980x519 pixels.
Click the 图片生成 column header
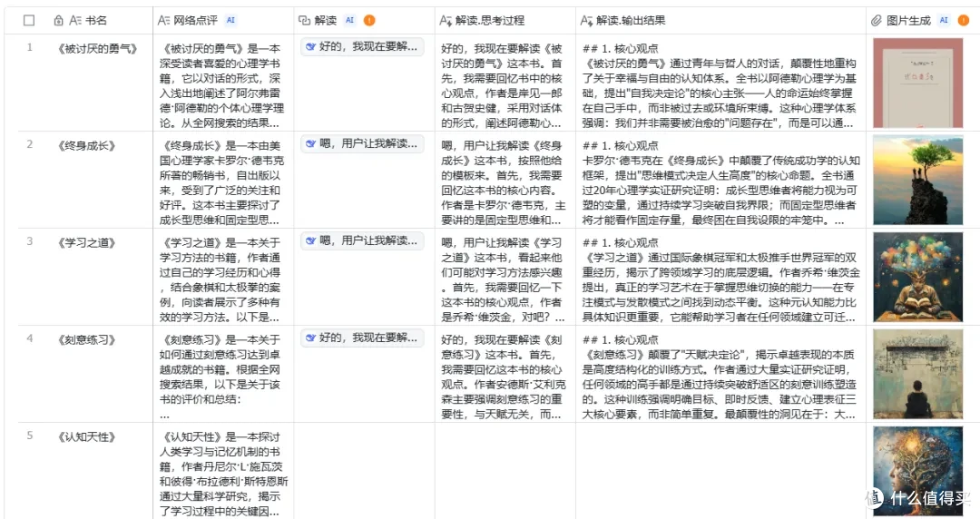[908, 21]
